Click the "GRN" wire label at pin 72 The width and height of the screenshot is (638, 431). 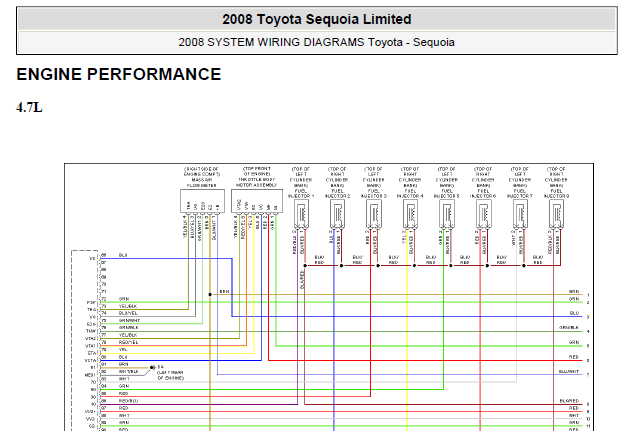124,299
